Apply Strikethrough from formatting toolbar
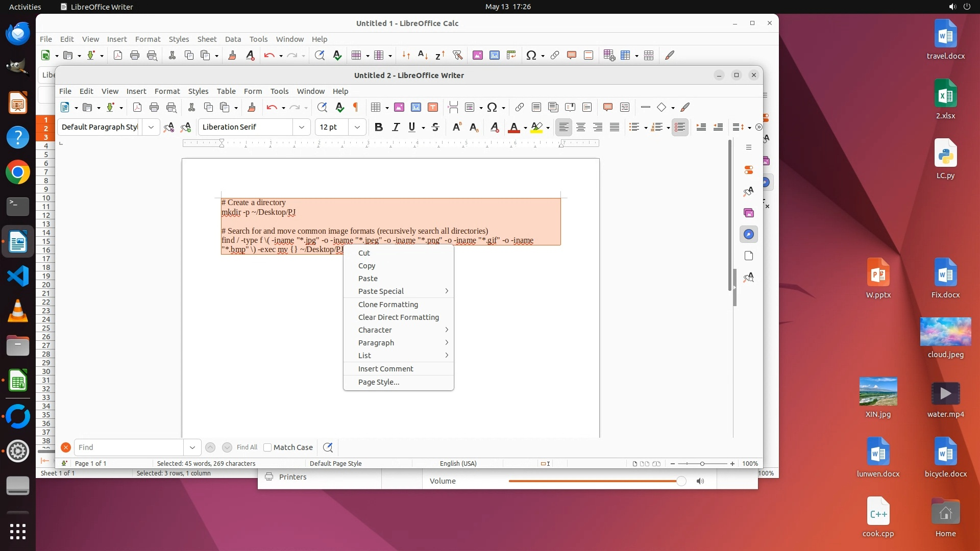Image resolution: width=980 pixels, height=551 pixels. (x=435, y=127)
